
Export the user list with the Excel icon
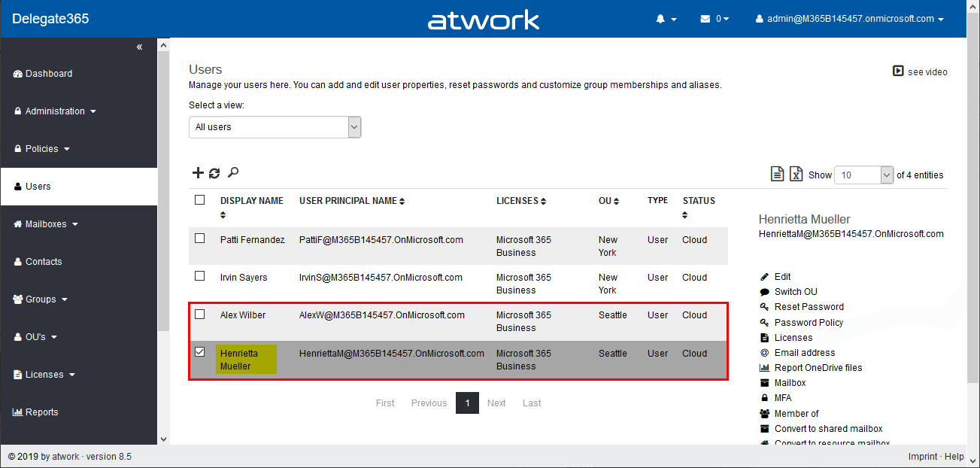796,175
